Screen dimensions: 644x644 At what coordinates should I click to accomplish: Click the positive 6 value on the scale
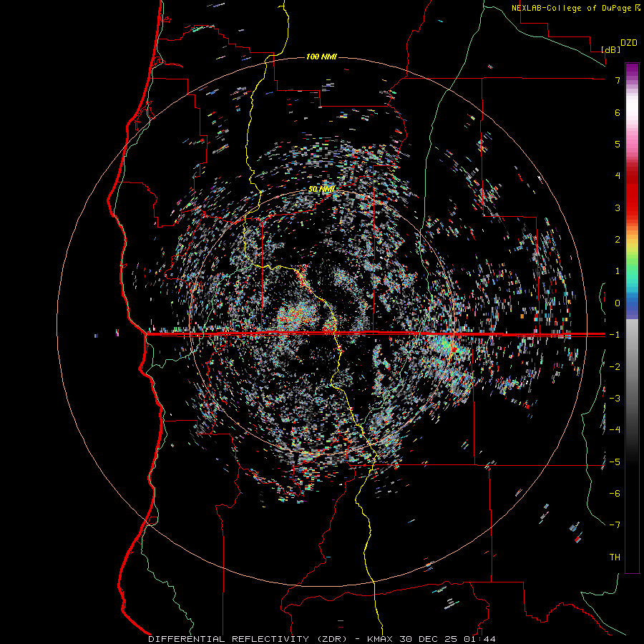[618, 112]
